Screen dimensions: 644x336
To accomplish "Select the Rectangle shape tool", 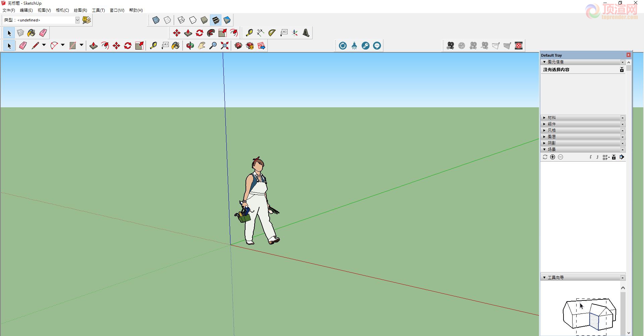I will tap(73, 46).
